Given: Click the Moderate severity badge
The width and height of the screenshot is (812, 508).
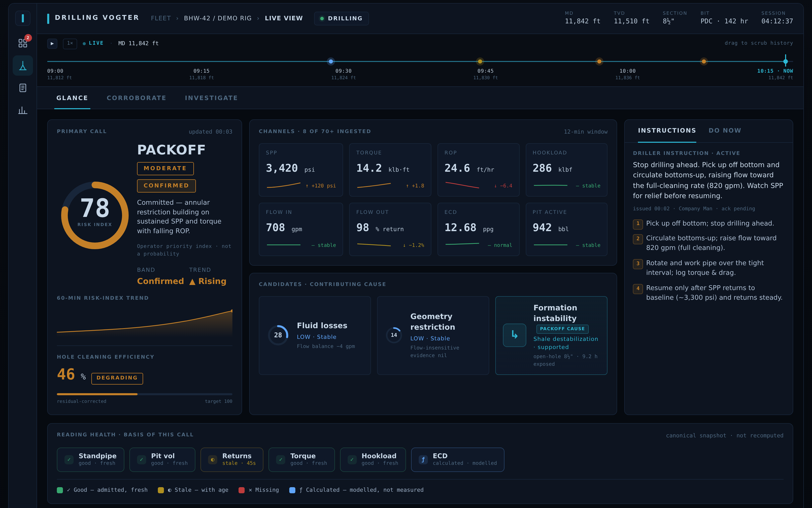Looking at the screenshot, I should click(165, 168).
